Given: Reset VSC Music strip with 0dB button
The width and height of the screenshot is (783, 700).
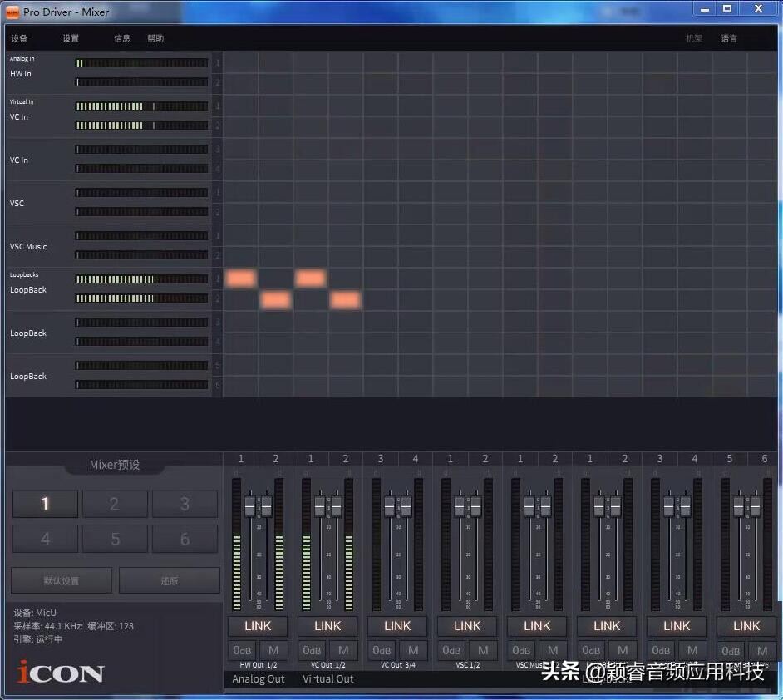Looking at the screenshot, I should (x=522, y=650).
